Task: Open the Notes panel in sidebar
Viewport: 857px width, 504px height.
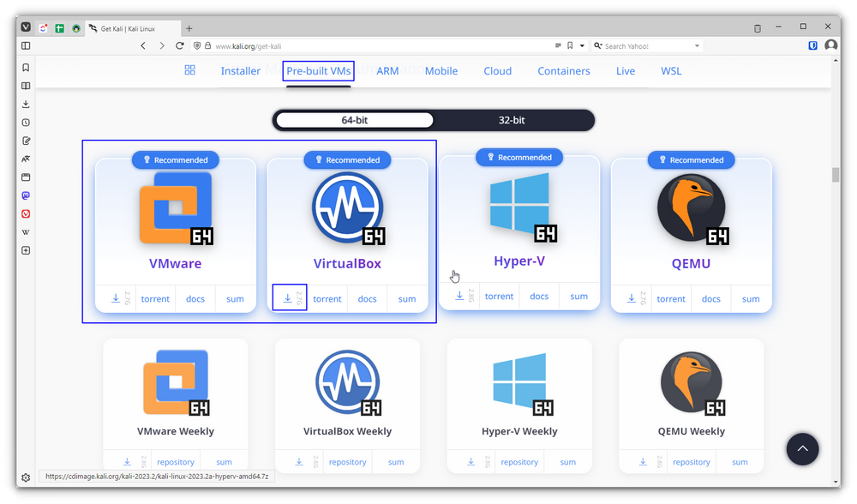Action: pyautogui.click(x=26, y=141)
